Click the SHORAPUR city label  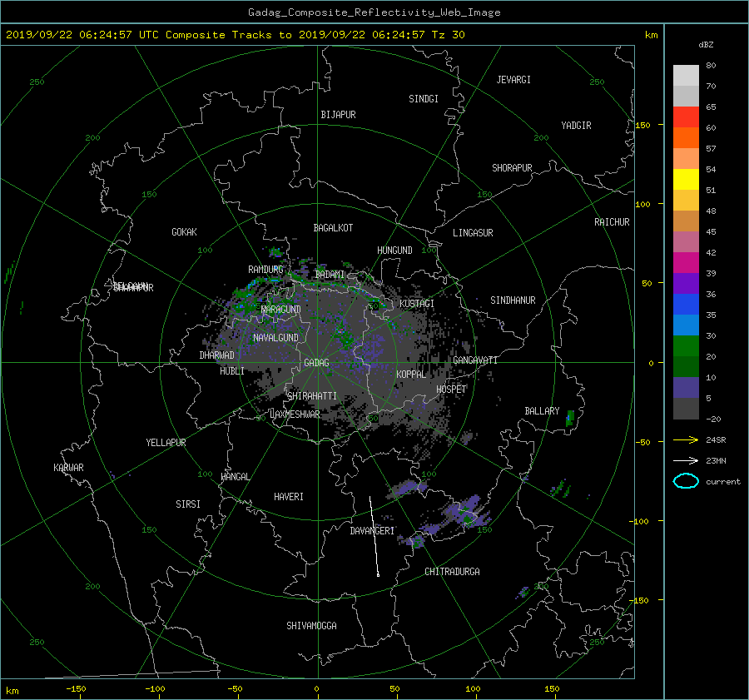(x=512, y=167)
